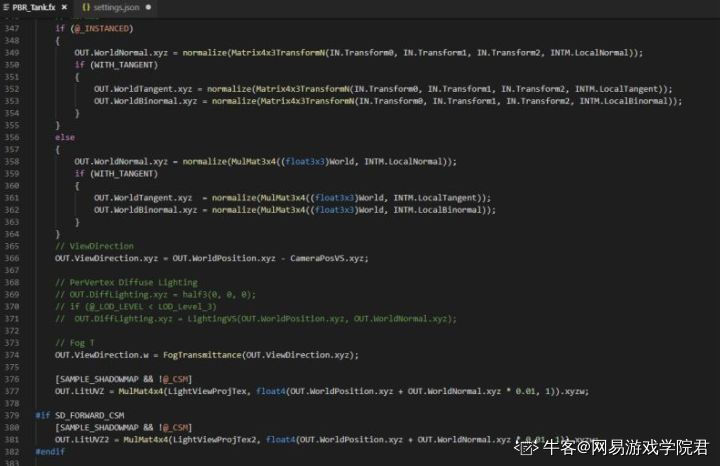Click 'if (WITH_TANGENT)' on line 359
Viewport: 720px width, 466px height.
[116, 174]
